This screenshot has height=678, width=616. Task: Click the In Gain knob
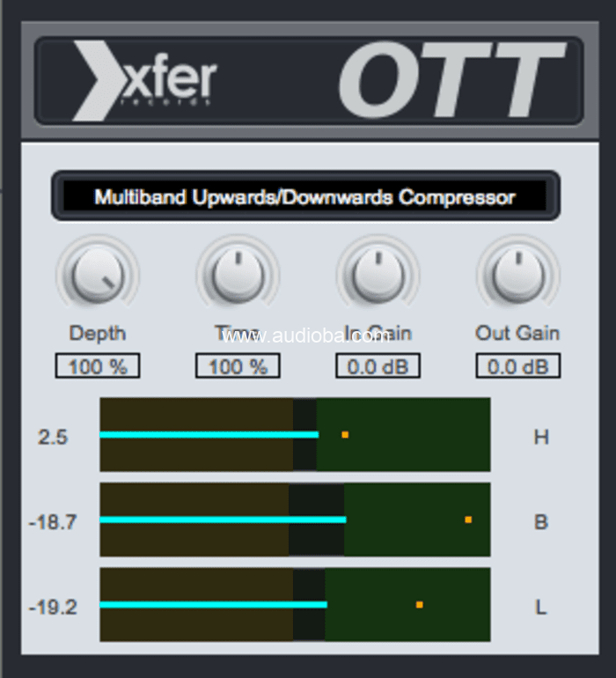pyautogui.click(x=378, y=275)
